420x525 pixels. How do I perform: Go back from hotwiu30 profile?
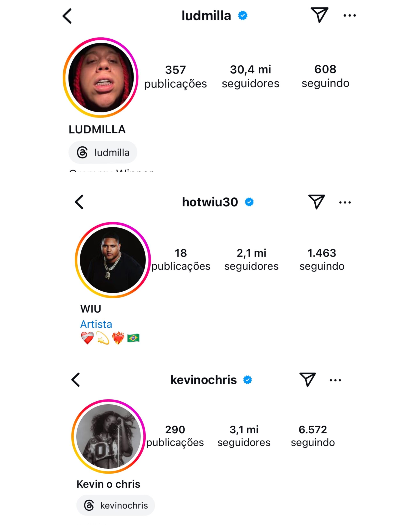[79, 202]
